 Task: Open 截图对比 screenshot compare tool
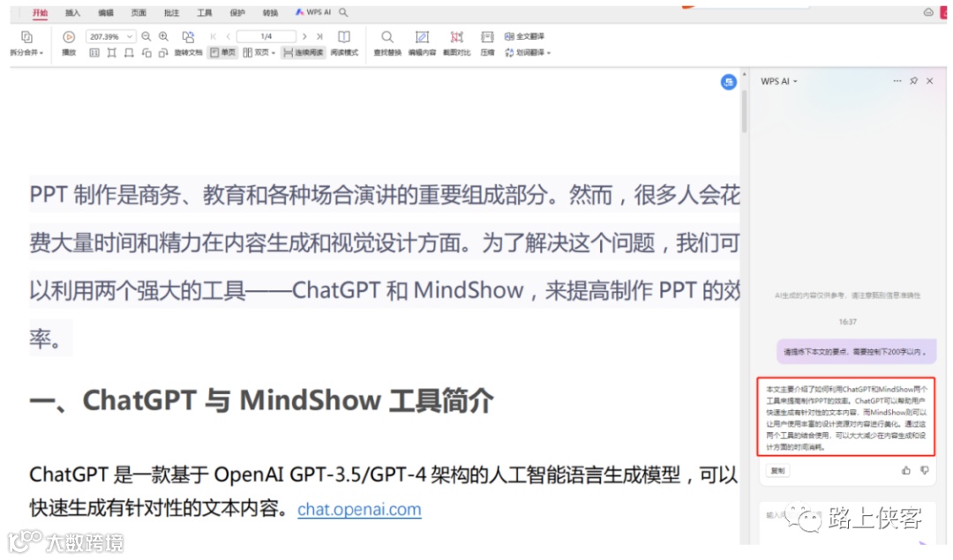click(457, 44)
